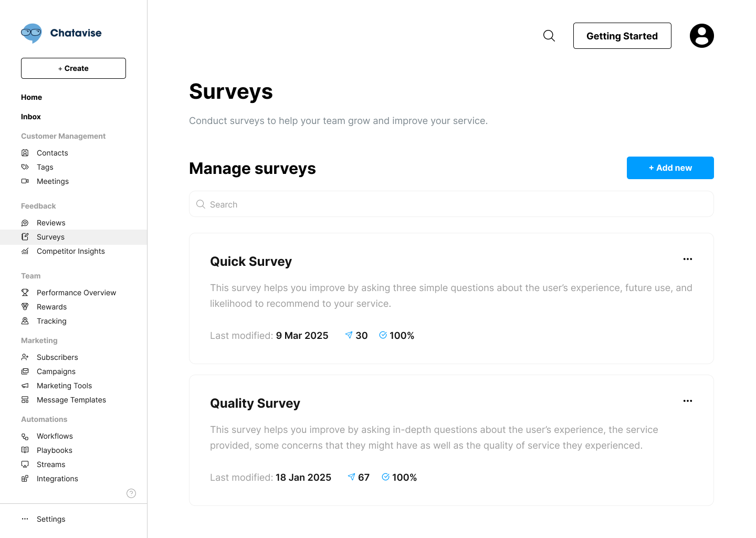Click the Integrations icon in sidebar
The width and height of the screenshot is (756, 538).
[25, 479]
